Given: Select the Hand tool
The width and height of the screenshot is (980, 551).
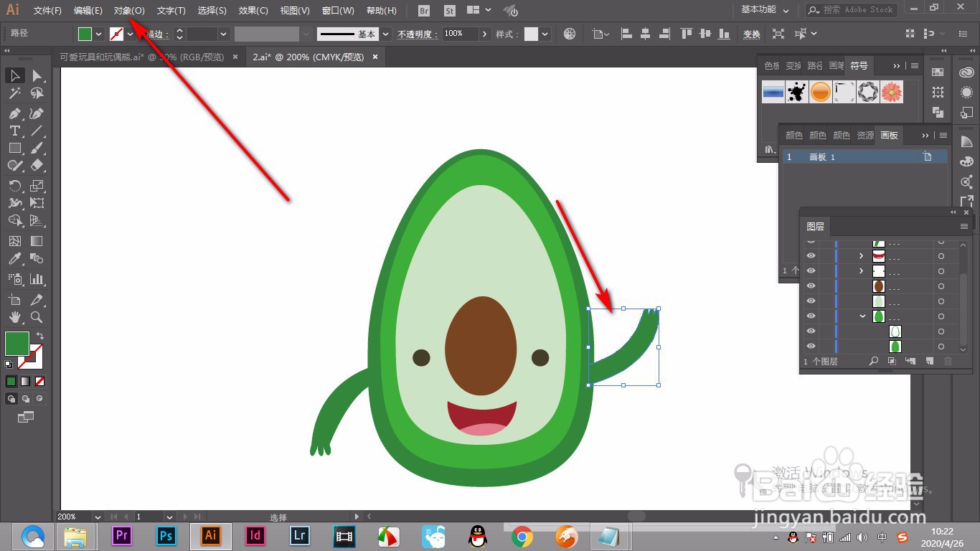Looking at the screenshot, I should pos(14,317).
